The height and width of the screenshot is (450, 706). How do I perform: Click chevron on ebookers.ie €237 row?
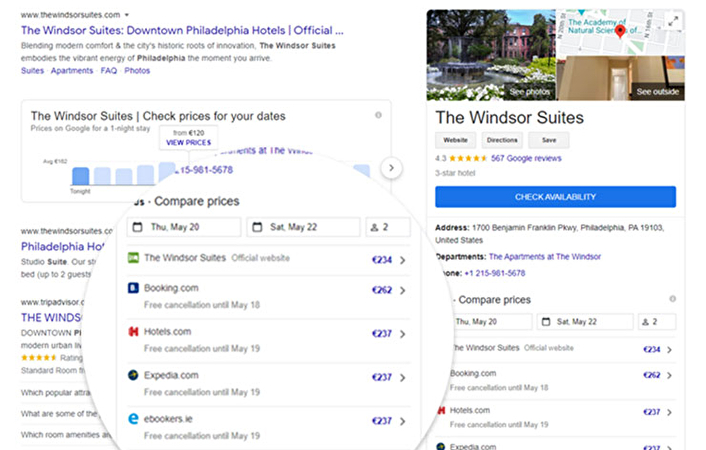pos(403,421)
